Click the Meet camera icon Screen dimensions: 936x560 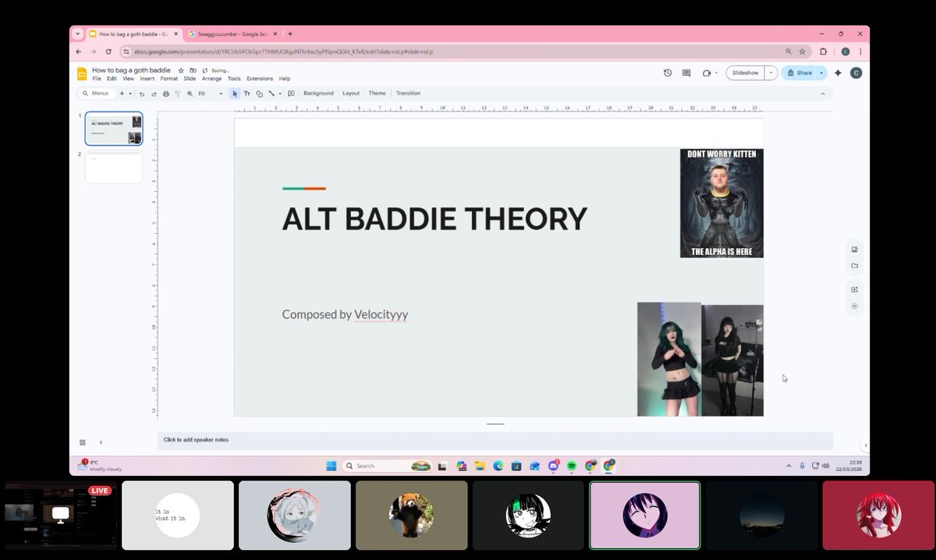706,73
